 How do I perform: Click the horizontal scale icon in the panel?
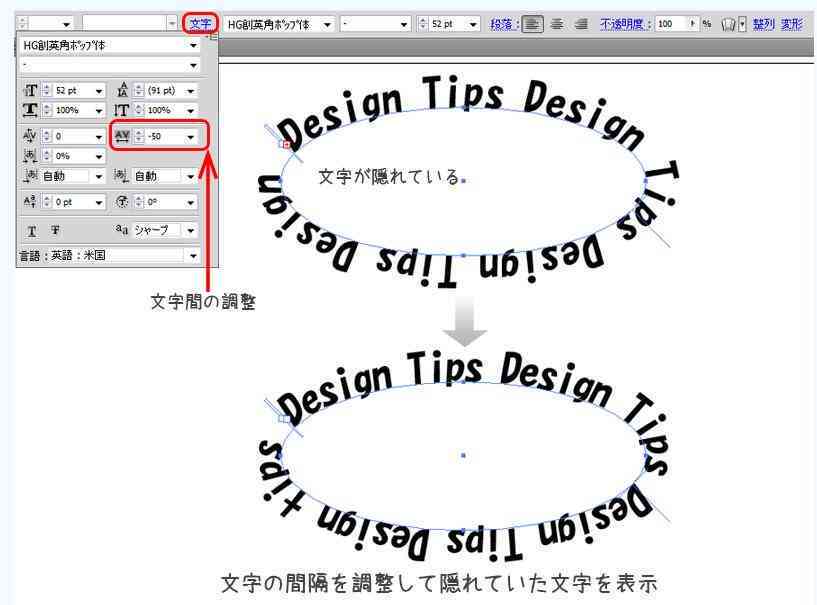click(30, 110)
